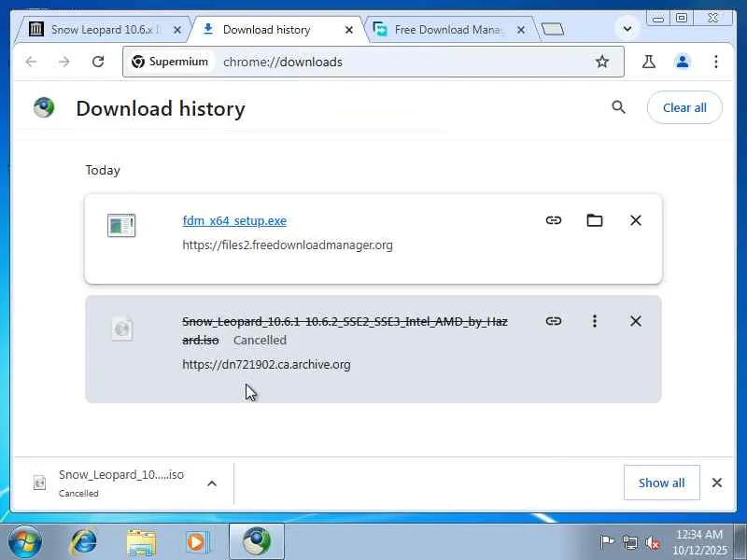Open the fdm_x64_setup.exe file link
The image size is (747, 560).
[x=234, y=220]
